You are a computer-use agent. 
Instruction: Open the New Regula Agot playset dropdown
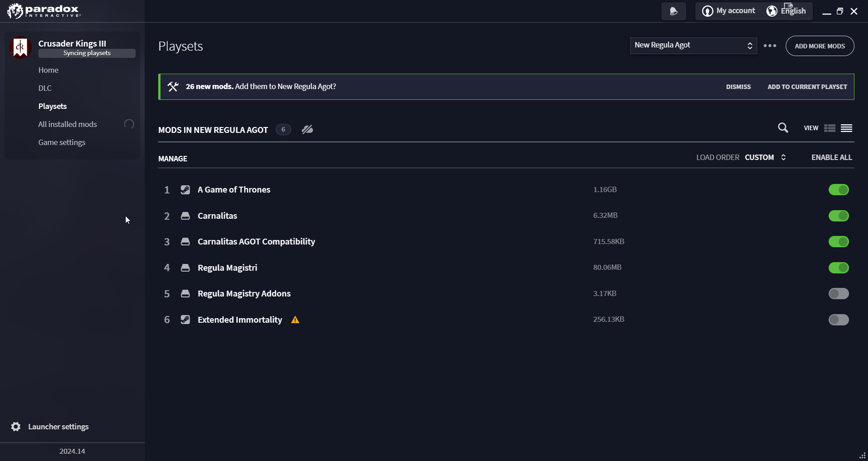(693, 46)
